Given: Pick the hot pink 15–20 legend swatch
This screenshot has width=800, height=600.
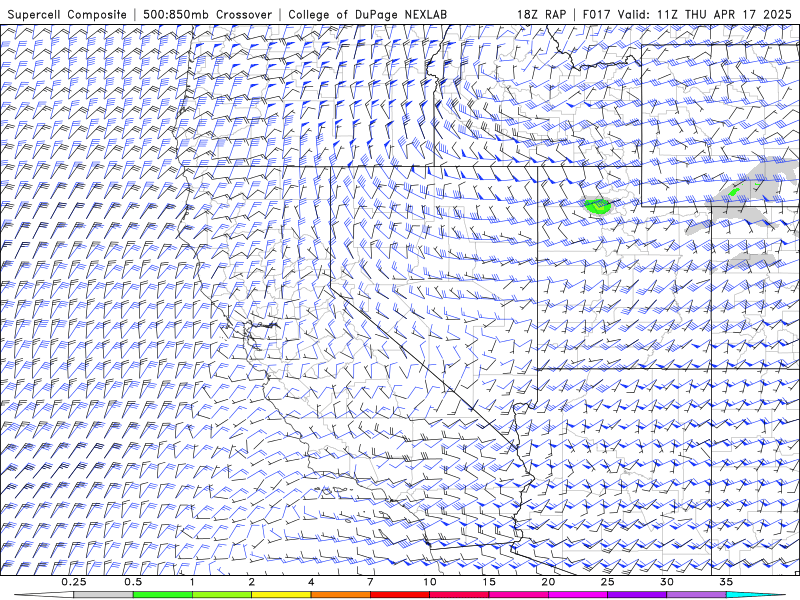Looking at the screenshot, I should click(518, 595).
